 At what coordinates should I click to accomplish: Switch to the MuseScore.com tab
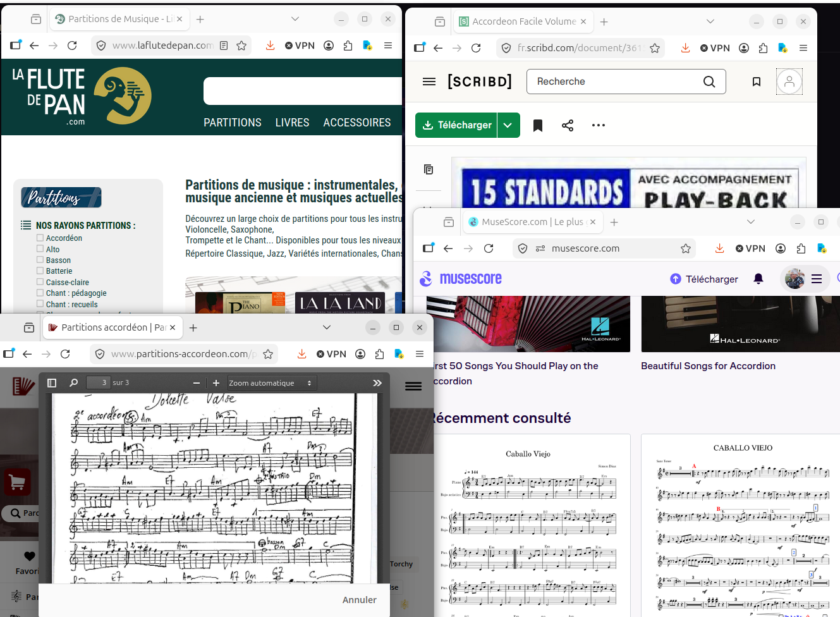(532, 222)
